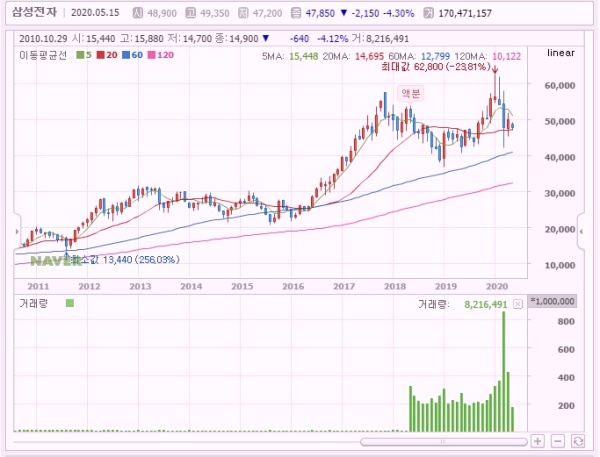Click the green volume value 8,216,491

click(x=486, y=305)
